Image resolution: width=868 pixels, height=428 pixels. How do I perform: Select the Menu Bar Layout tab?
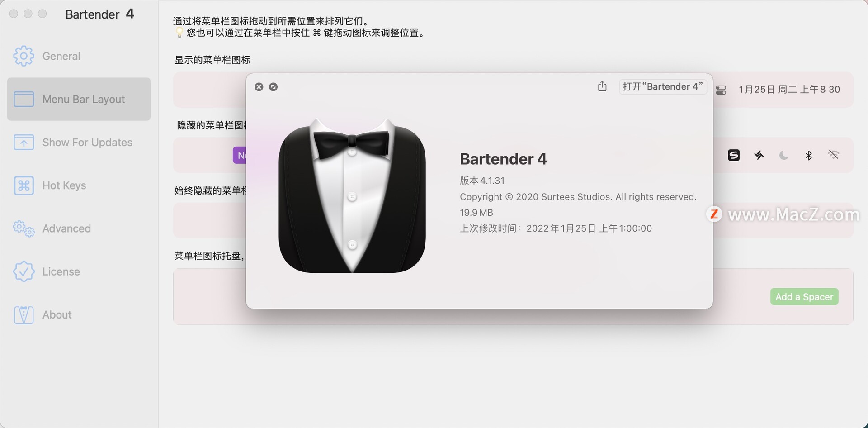click(79, 99)
